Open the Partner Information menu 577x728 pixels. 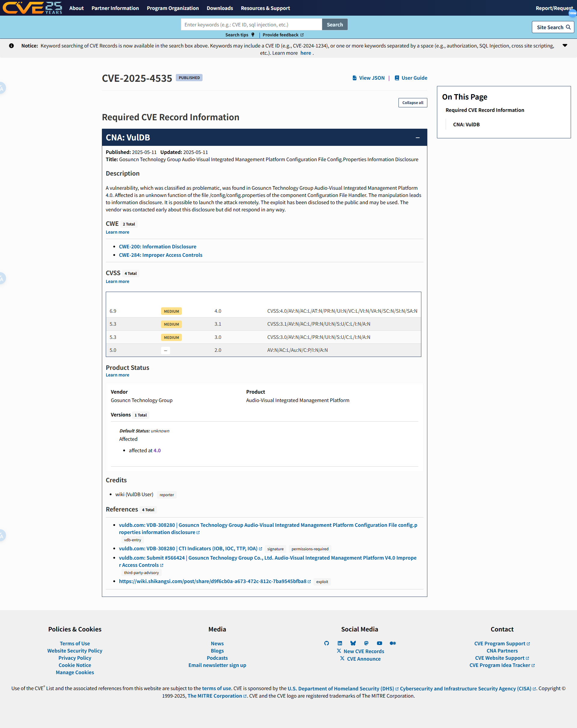point(115,8)
